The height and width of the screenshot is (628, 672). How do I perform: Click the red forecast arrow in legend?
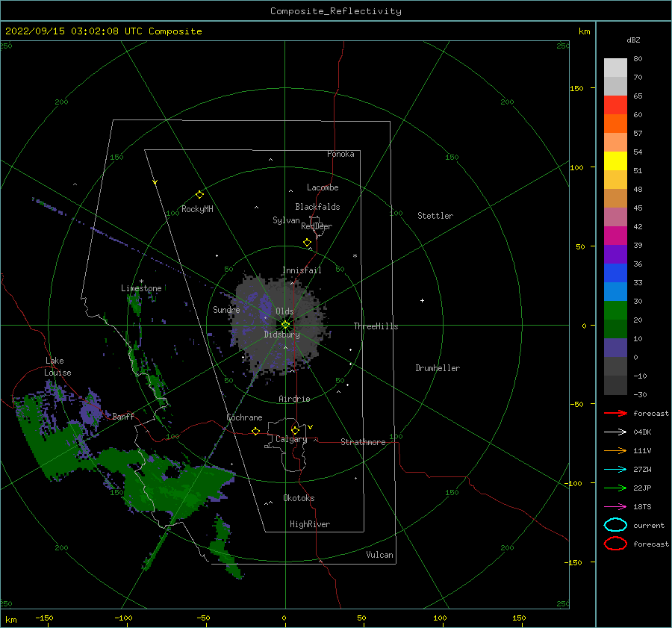pos(615,413)
